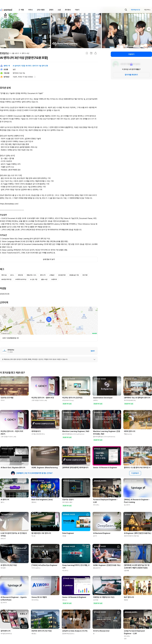152x644 pixels.
Task: Bookmark the 데이터분석가 Nudge Campus card
Action: pyautogui.click(x=57, y=413)
